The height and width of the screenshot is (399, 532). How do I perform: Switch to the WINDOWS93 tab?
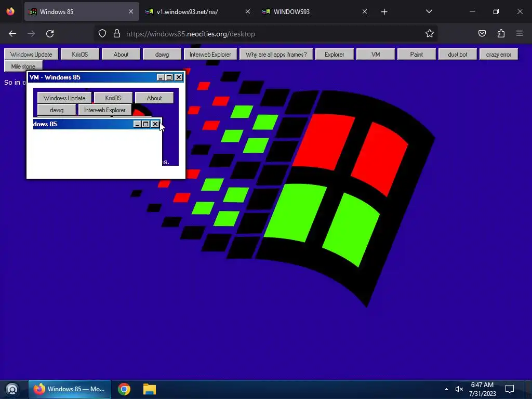tap(315, 11)
